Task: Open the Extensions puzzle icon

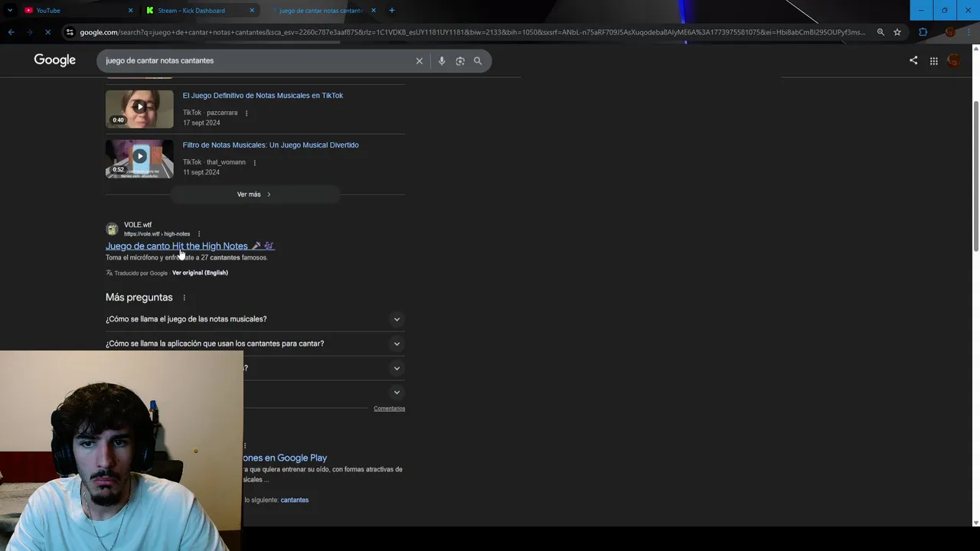Action: (x=923, y=32)
